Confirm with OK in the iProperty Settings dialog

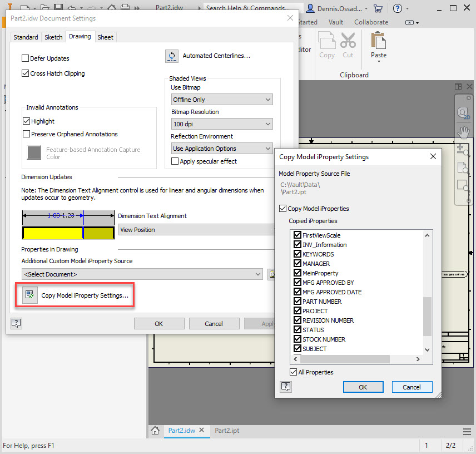click(x=363, y=387)
